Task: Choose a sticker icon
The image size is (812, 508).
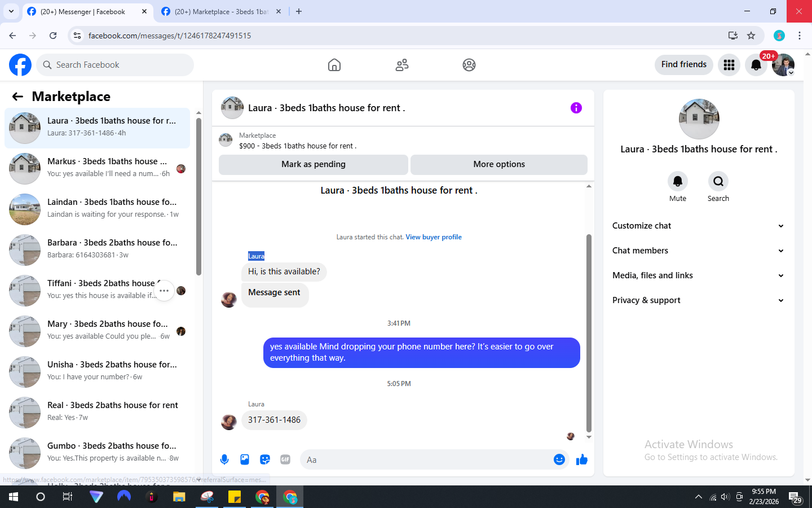Action: 265,459
